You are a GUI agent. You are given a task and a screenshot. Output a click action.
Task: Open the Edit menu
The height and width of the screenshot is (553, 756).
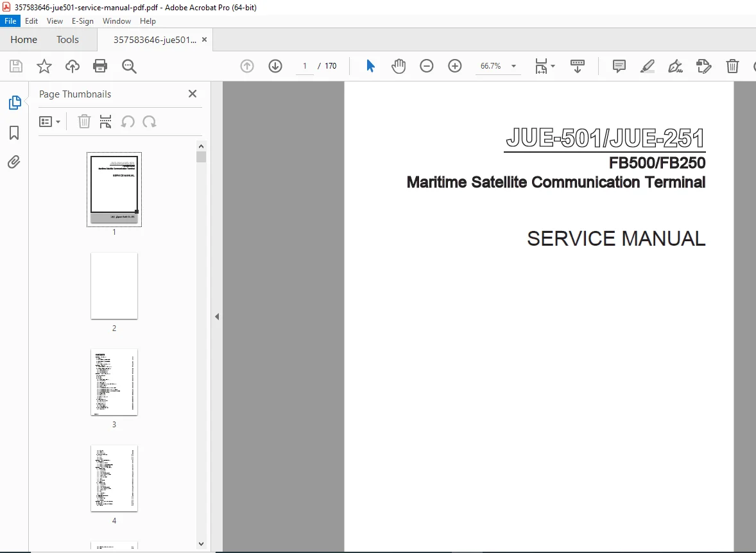31,21
